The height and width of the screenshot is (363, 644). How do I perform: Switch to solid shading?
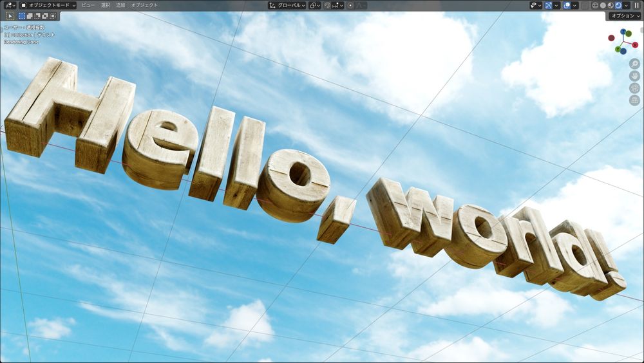tap(603, 5)
